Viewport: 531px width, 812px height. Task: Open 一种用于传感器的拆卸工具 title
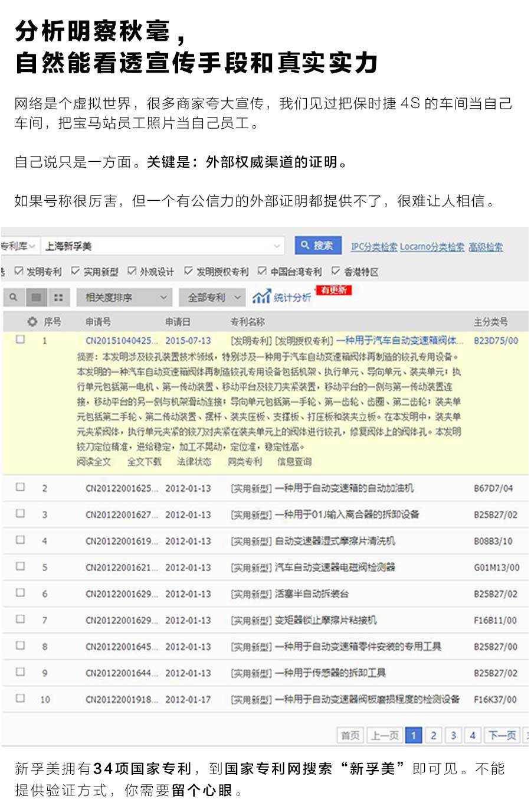pos(330,673)
